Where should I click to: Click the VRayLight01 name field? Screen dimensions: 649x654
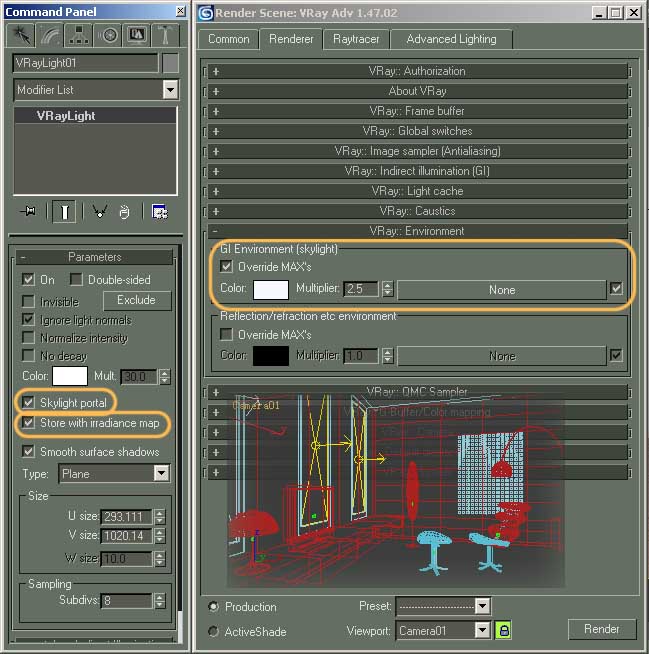86,63
